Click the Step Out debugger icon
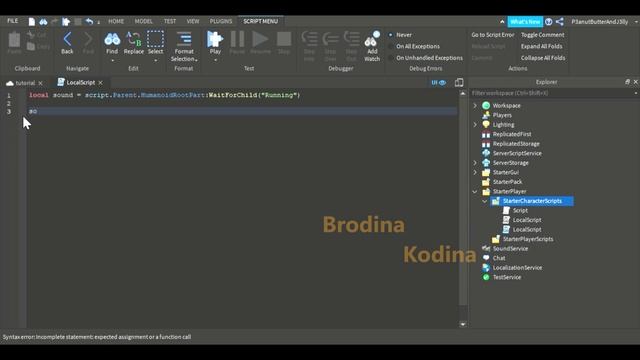The width and height of the screenshot is (640, 360). (351, 39)
